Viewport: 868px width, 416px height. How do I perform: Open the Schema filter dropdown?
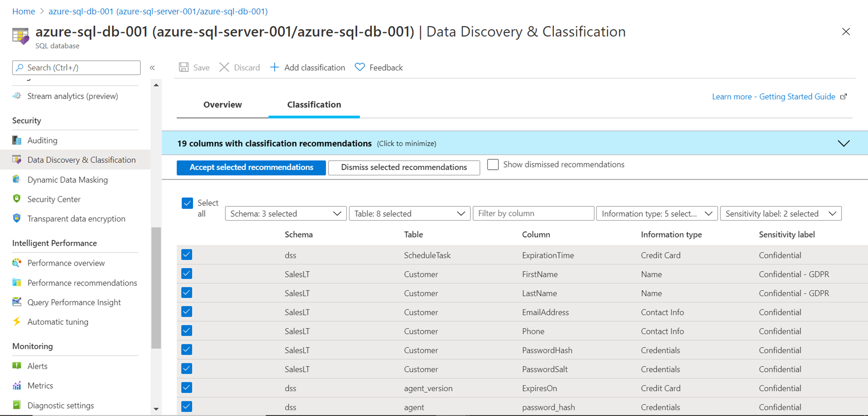(x=286, y=214)
